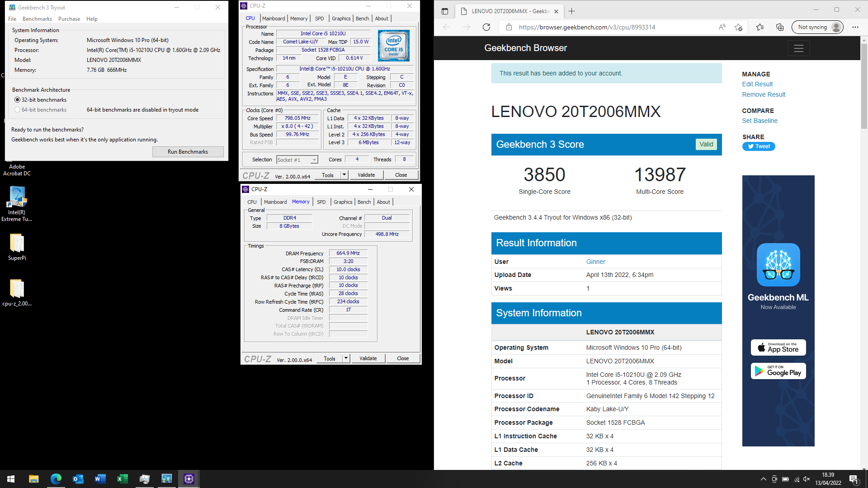Screen dimensions: 868x488
Task: Select 32-bit benchmarks radio button
Action: 17,100
